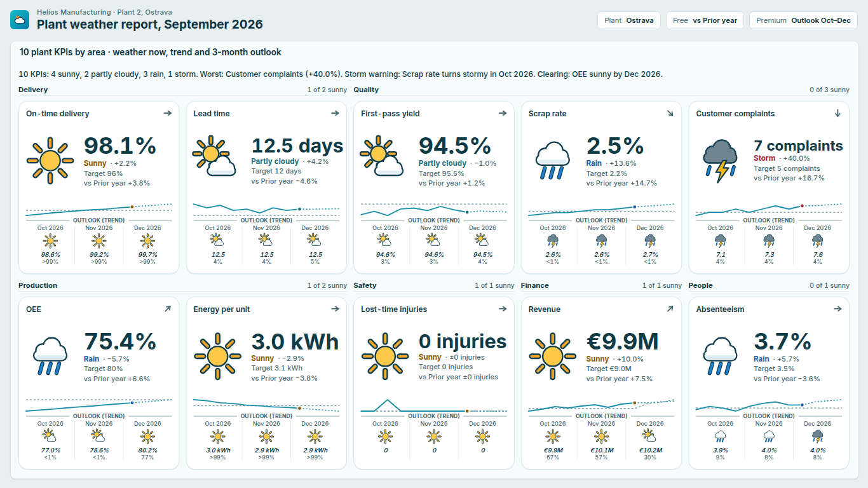Click the 80.2% Dec 2026 OEE forecast
Image resolution: width=868 pixels, height=488 pixels.
pyautogui.click(x=147, y=450)
